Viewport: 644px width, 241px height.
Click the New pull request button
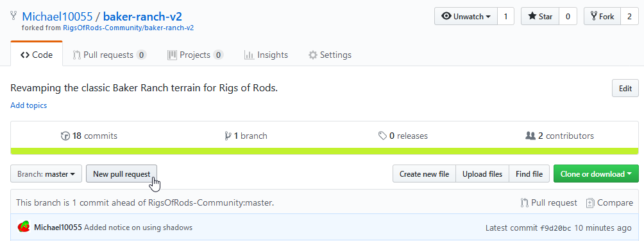[x=122, y=174]
